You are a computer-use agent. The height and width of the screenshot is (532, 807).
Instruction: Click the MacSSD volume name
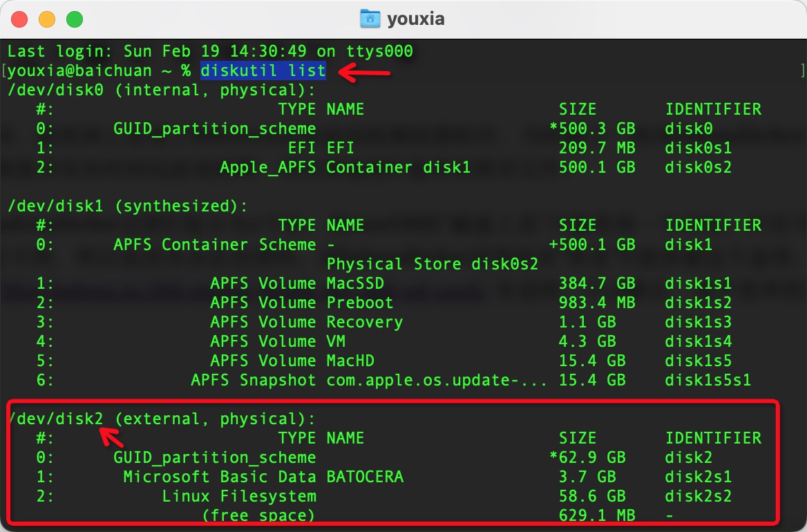[x=355, y=283]
